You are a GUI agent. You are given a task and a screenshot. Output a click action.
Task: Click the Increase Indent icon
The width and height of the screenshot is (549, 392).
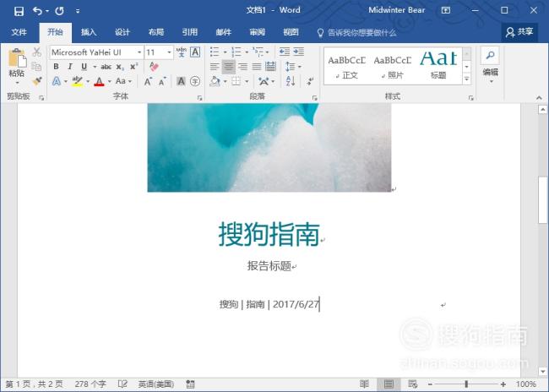[298, 52]
